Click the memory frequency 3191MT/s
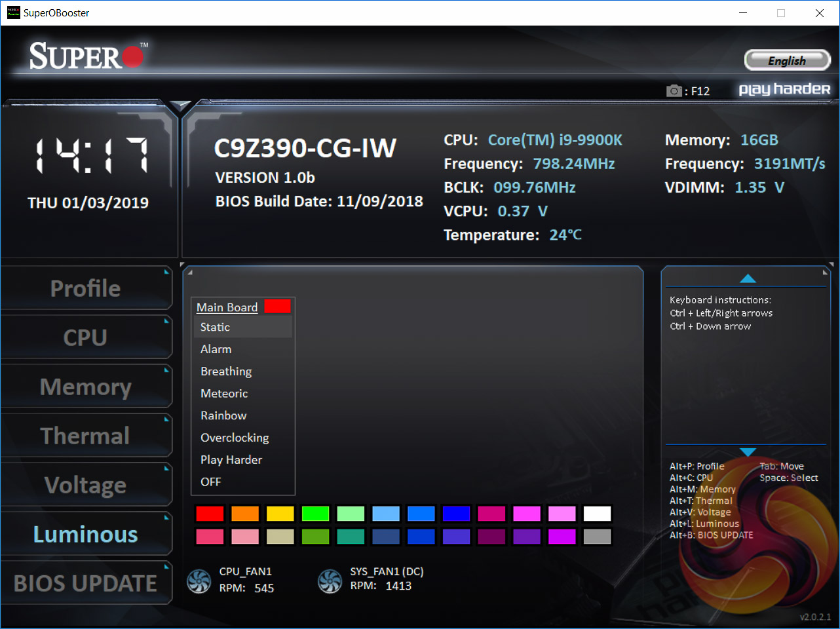 click(x=790, y=164)
